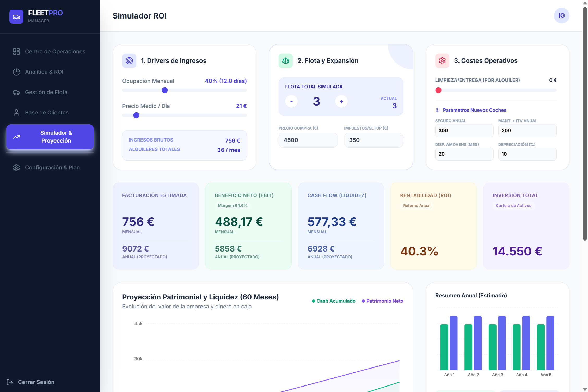Go to Analítica & ROI section

pos(44,72)
